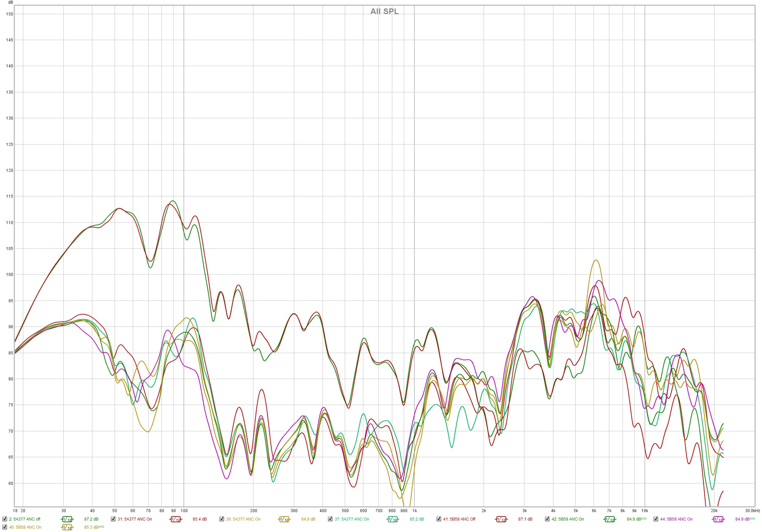Viewport: 762px width, 532px height.
Task: Click the 87.2 dB value of trace 2
Action: (91, 519)
